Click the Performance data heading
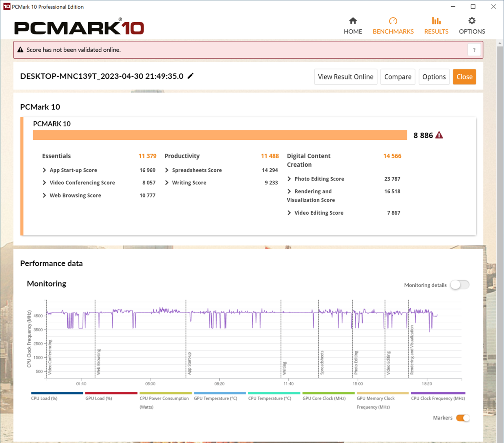 pos(51,263)
